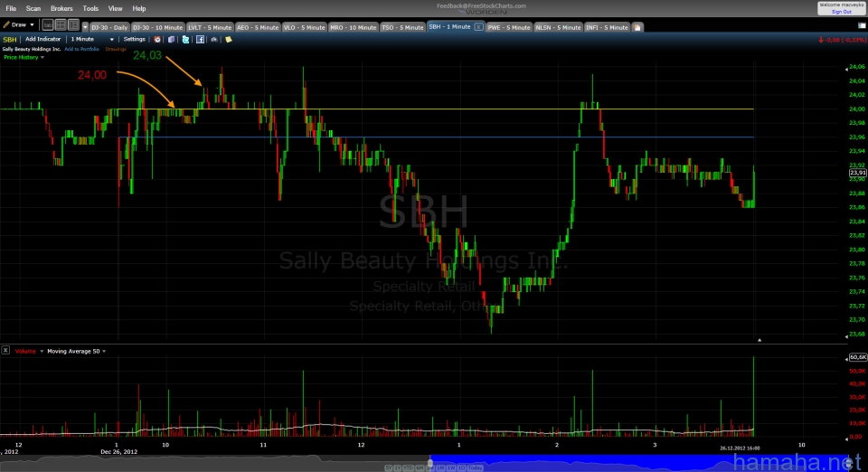Open the VLO - 5 Minute tab
868x472 pixels.
point(304,27)
